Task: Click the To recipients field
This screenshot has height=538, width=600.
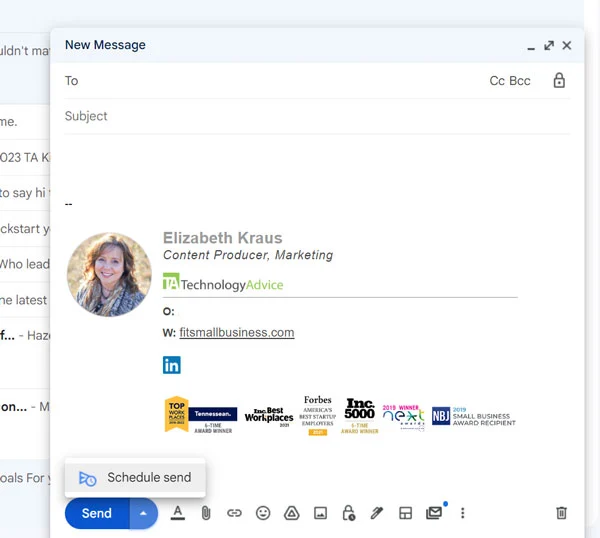Action: 276,81
